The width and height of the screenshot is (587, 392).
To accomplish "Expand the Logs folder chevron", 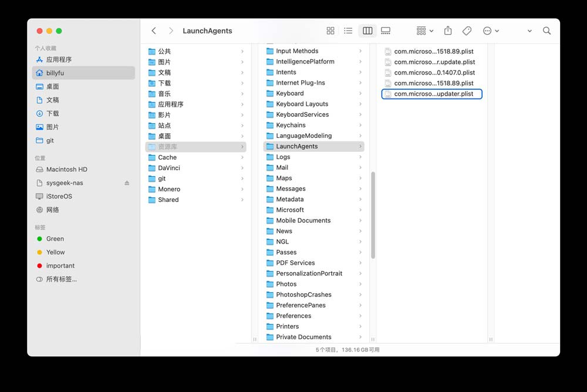I will 360,157.
